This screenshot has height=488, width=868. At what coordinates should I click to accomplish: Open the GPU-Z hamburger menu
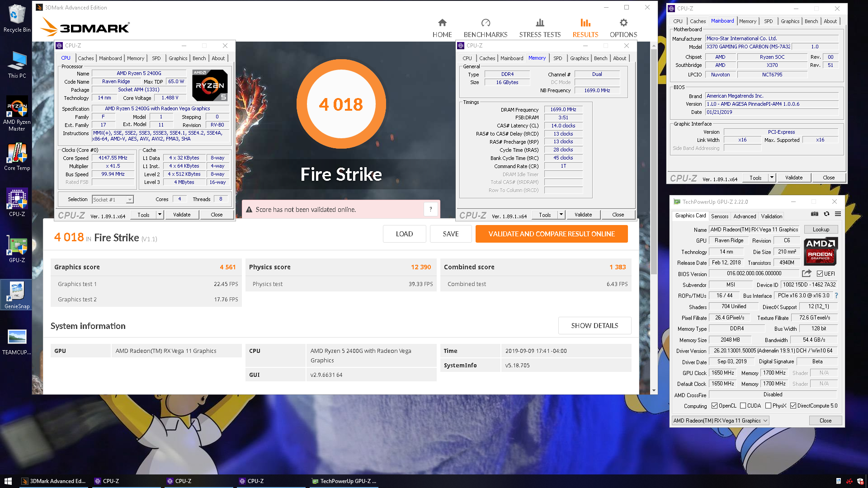(838, 214)
